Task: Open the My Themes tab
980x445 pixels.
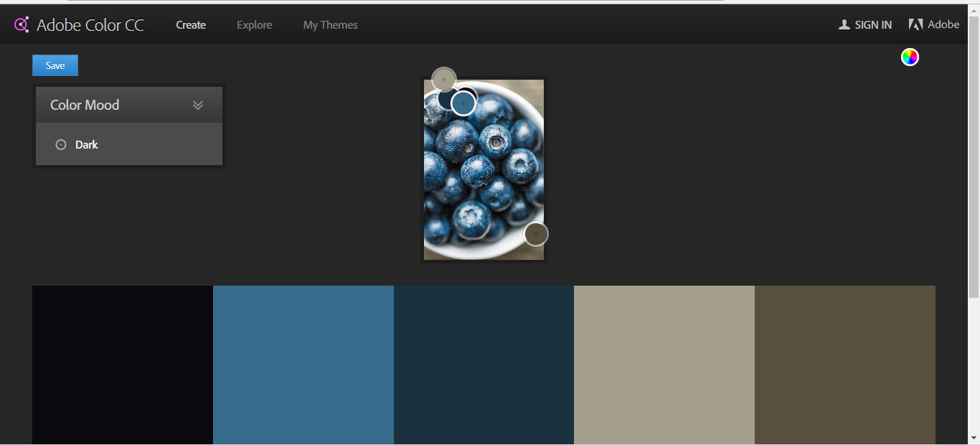Action: pos(330,25)
